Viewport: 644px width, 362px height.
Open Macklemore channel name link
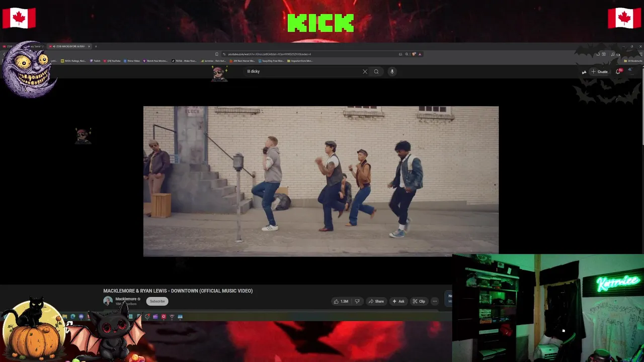tap(126, 299)
